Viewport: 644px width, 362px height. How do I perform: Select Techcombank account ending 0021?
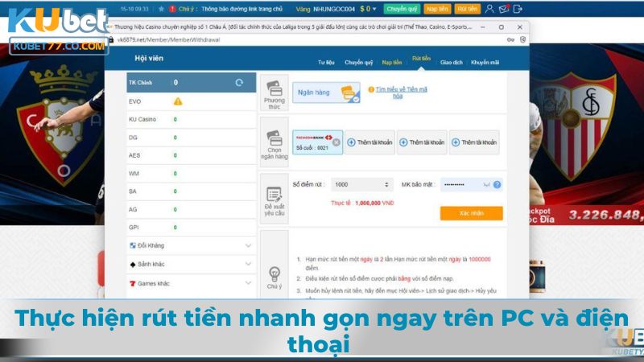pos(312,142)
